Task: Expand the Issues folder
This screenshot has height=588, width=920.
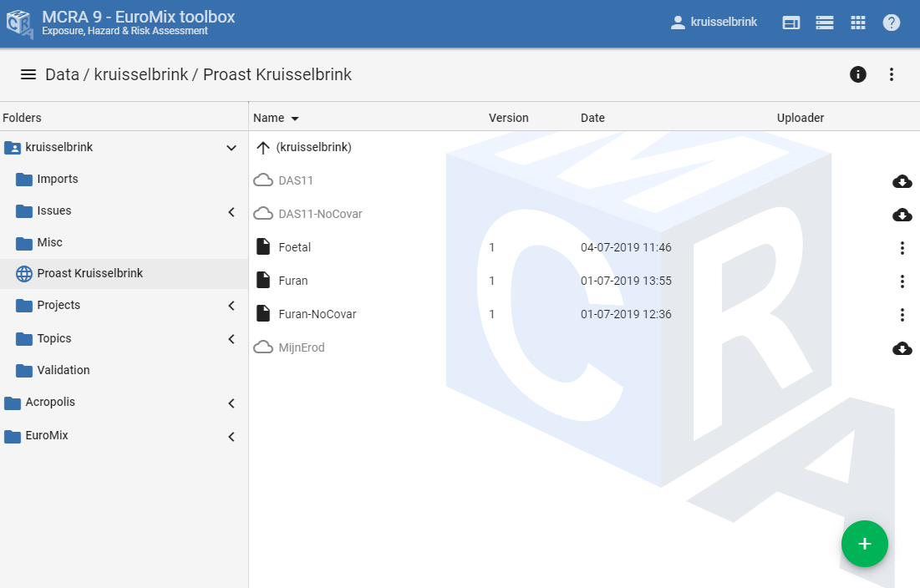Action: pyautogui.click(x=231, y=211)
